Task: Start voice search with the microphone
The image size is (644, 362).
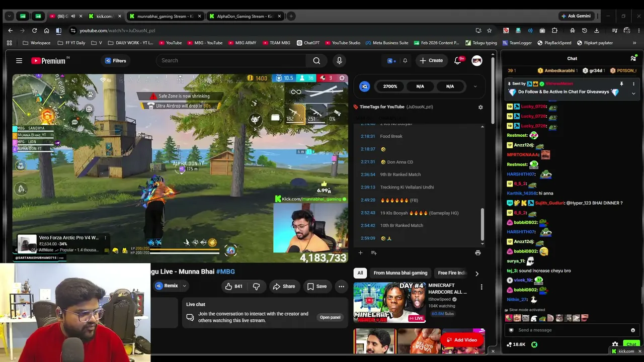Action: (339, 61)
